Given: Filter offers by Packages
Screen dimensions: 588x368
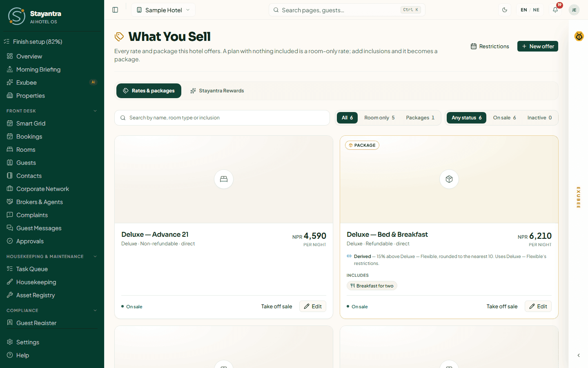Looking at the screenshot, I should tap(420, 118).
